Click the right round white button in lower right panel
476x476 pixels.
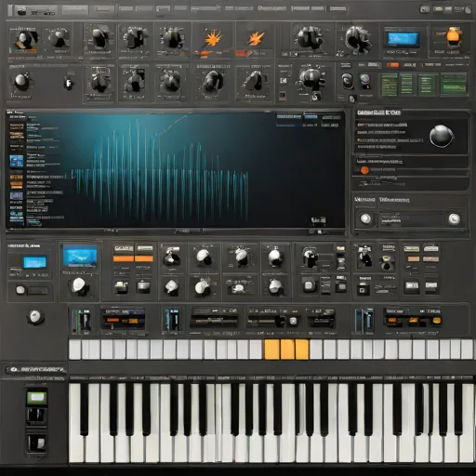[455, 218]
